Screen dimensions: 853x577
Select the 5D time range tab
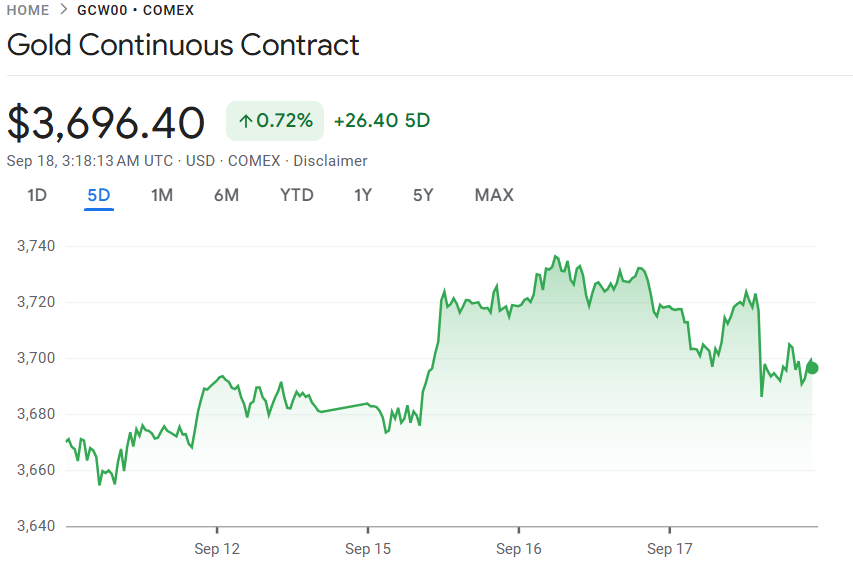coord(99,195)
